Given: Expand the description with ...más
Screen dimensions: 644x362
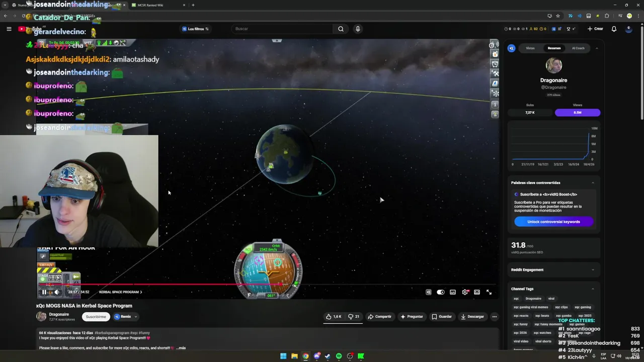Looking at the screenshot, I should tap(181, 348).
